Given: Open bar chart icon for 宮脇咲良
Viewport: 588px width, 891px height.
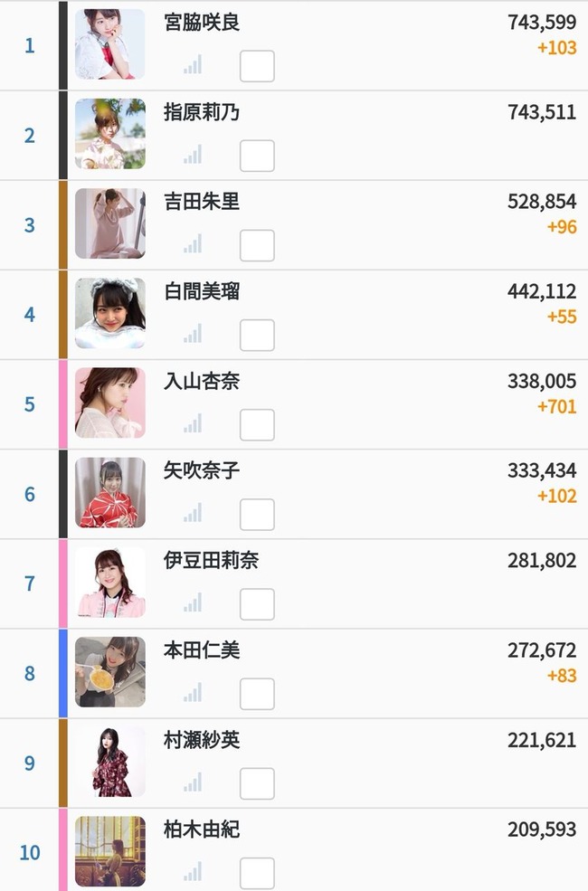Looking at the screenshot, I should click(x=193, y=65).
